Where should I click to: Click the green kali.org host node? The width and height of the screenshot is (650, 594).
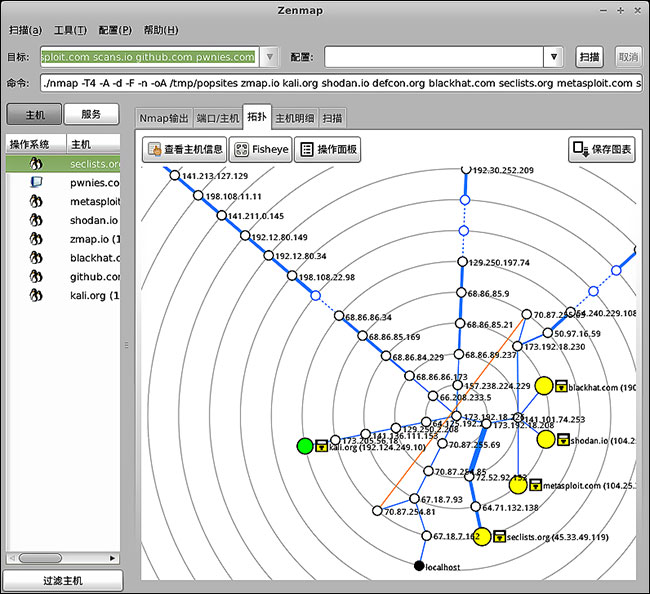pos(305,446)
